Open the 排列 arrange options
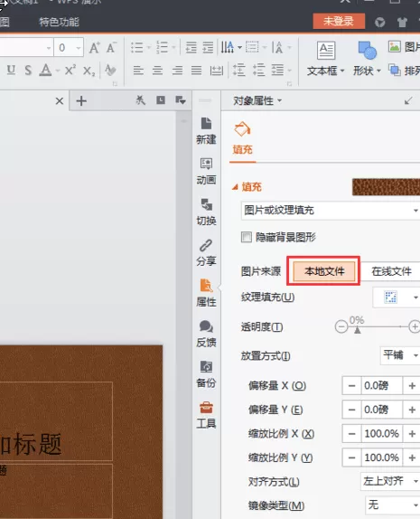 [x=405, y=71]
